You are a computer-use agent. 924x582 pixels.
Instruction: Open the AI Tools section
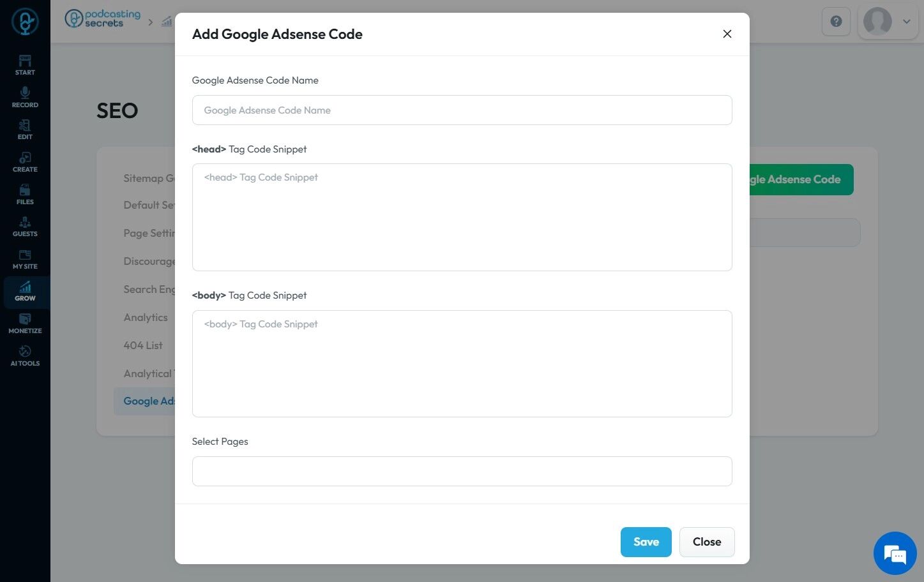pos(25,356)
